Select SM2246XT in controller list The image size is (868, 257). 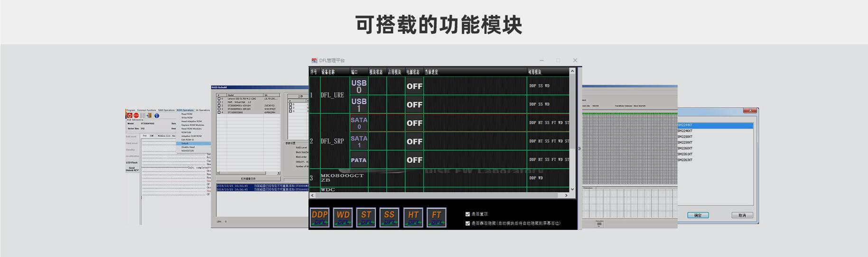[715, 131]
